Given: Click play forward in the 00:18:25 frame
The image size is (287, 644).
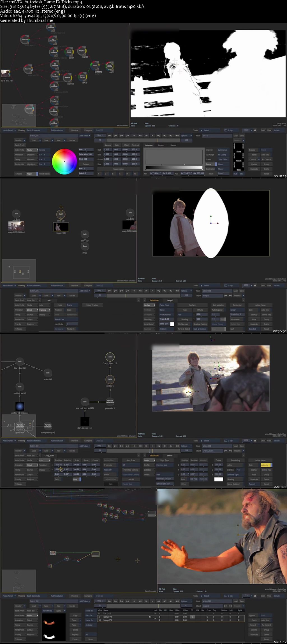Looking at the screenshot, I should (x=152, y=136).
